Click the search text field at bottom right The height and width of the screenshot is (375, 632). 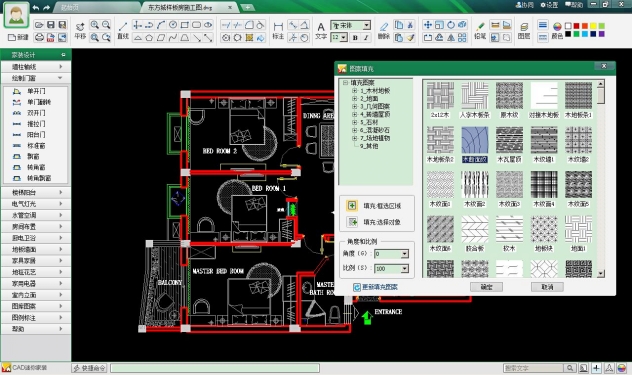point(533,368)
